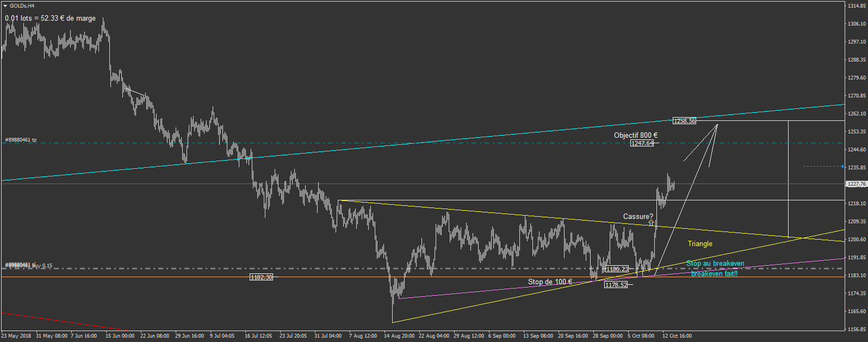Click the 9 Jul 04:05 date label
The width and height of the screenshot is (868, 342).
(222, 336)
